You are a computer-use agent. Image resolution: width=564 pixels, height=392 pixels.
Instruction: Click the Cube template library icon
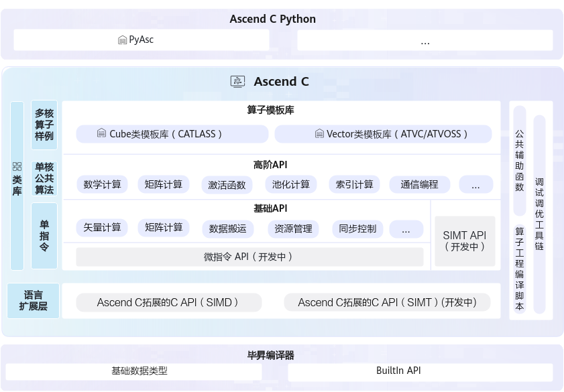[x=101, y=134]
